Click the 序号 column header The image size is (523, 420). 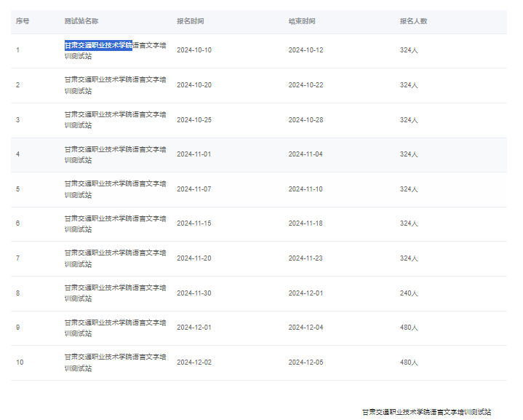(x=23, y=21)
